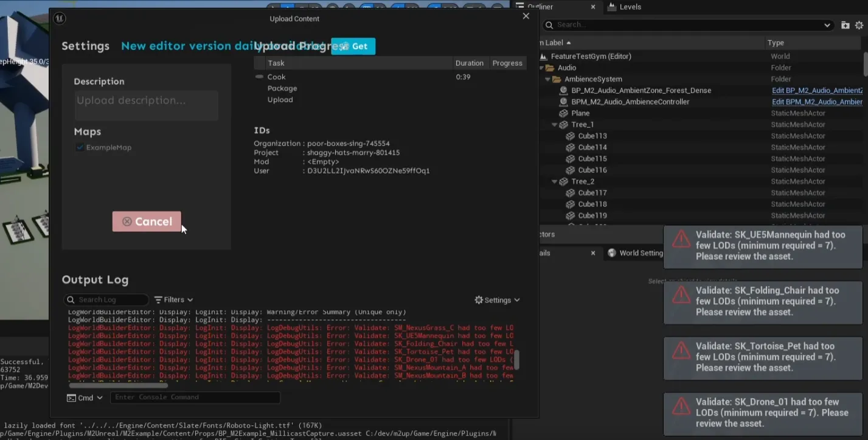Switch to the Levels tab

click(630, 7)
